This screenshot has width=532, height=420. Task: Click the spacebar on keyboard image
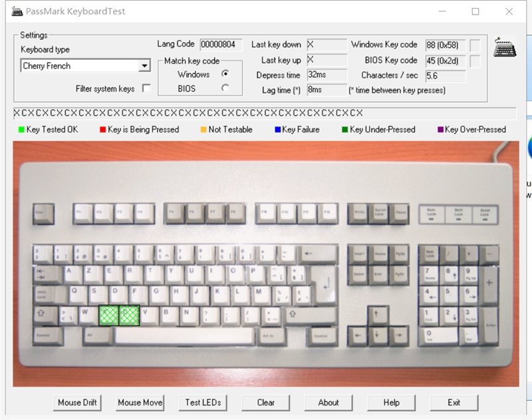tap(185, 335)
